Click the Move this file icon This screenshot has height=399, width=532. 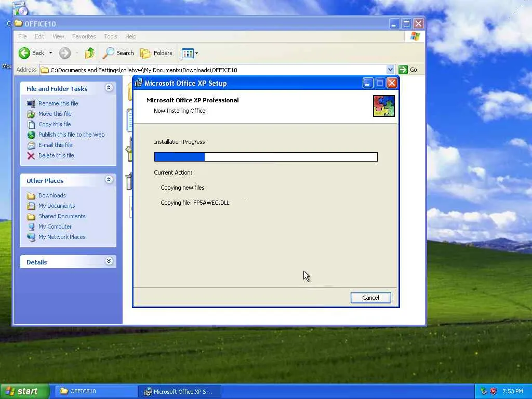[31, 114]
